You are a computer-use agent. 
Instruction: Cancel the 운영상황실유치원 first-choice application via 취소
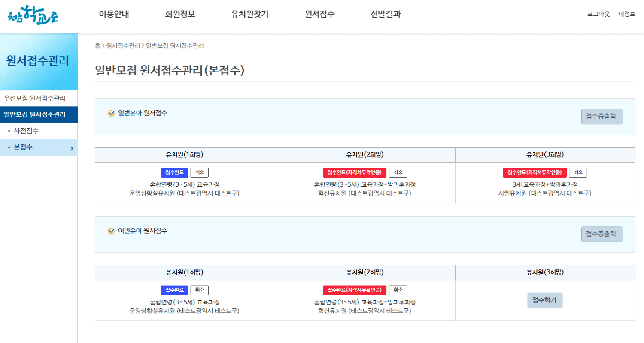coord(199,172)
